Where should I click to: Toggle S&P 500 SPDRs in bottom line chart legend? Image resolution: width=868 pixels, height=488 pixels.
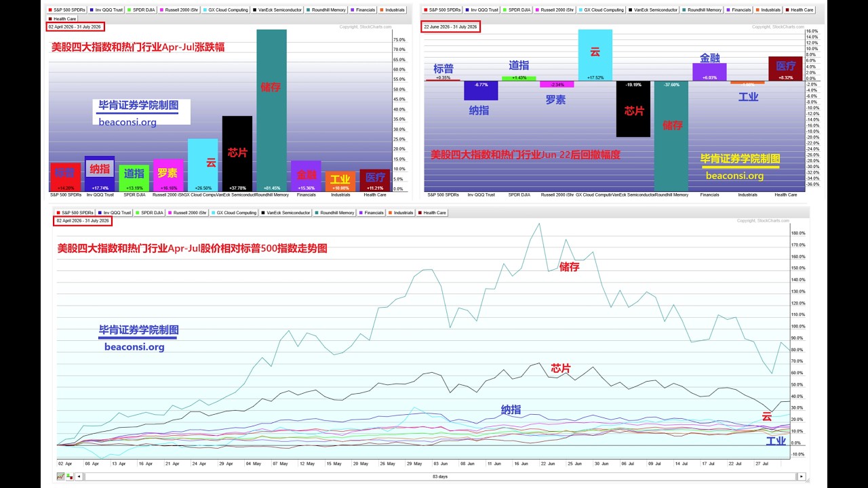tap(75, 213)
